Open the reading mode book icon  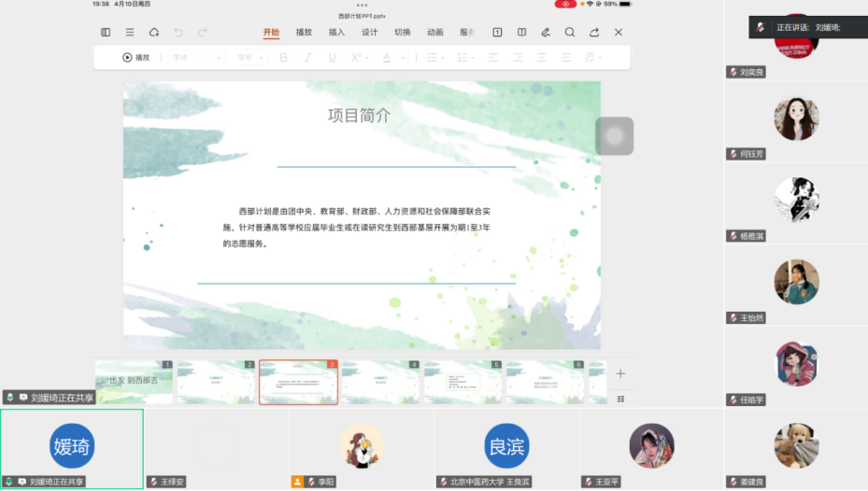pyautogui.click(x=521, y=33)
